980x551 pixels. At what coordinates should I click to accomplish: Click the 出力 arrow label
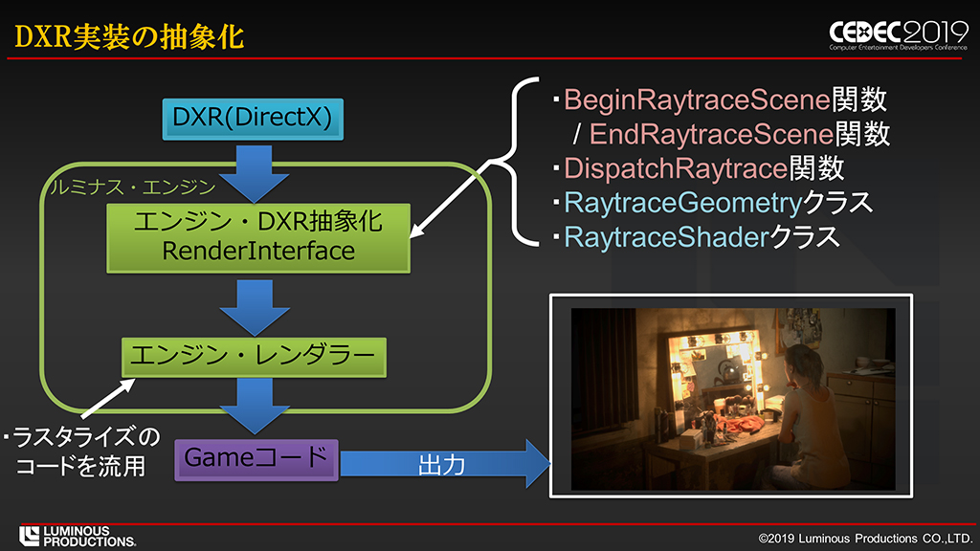coord(441,465)
